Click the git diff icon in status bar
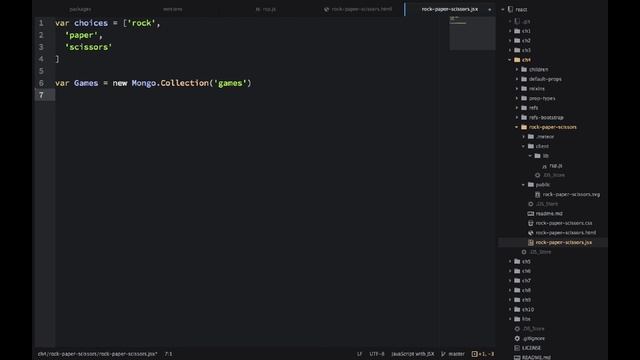640x360 pixels. coord(474,354)
